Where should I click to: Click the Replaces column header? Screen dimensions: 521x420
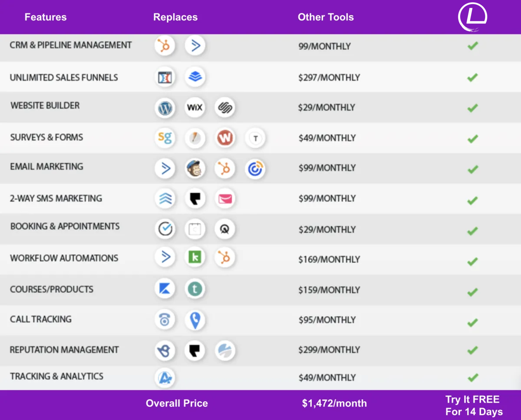pos(175,17)
